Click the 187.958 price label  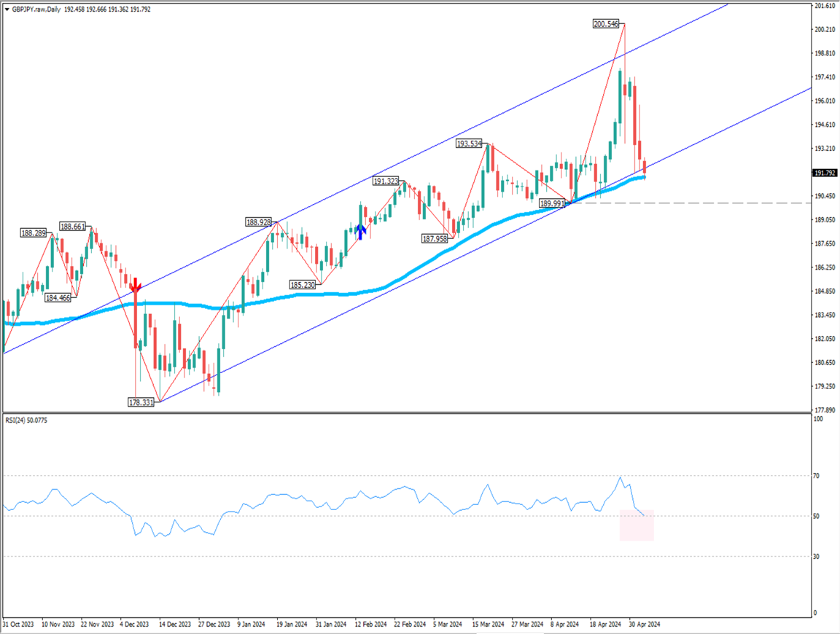[437, 238]
